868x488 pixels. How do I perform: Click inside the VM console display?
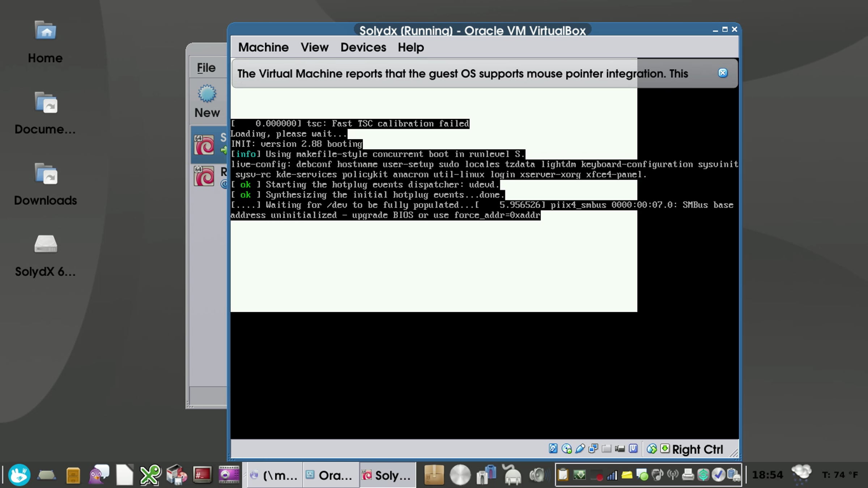(485, 362)
